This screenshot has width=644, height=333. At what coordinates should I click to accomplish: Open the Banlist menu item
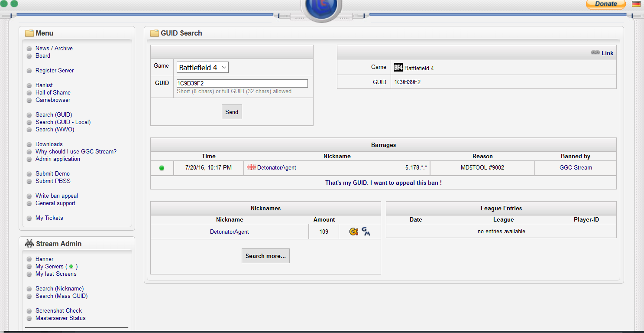click(44, 85)
